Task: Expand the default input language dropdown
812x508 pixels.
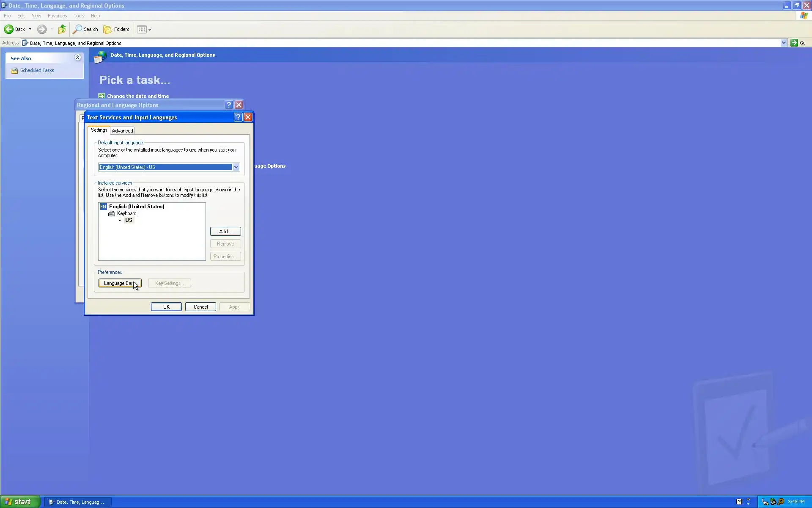Action: click(236, 167)
